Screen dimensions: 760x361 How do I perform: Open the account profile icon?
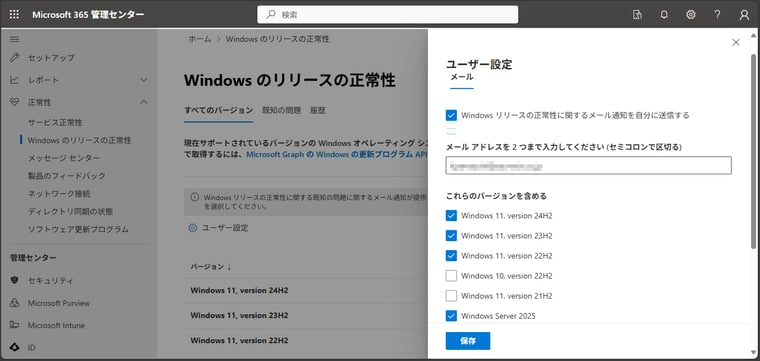coord(744,15)
